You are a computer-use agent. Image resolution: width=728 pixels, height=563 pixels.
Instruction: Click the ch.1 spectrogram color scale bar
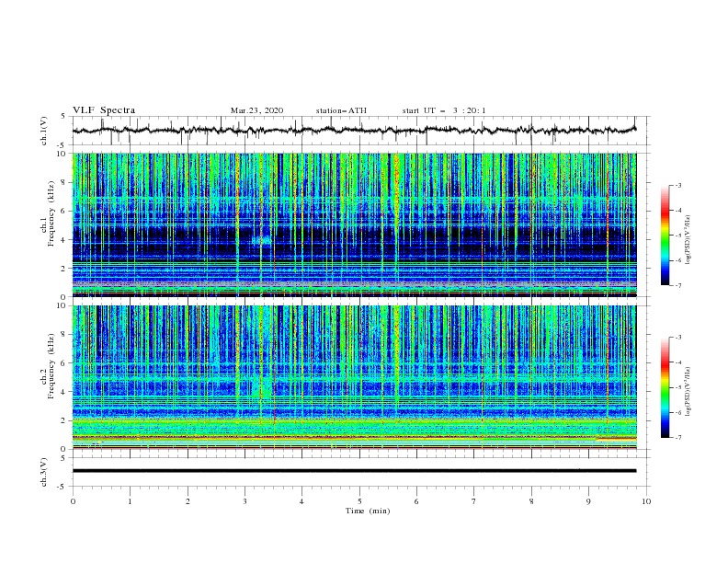[x=665, y=235]
